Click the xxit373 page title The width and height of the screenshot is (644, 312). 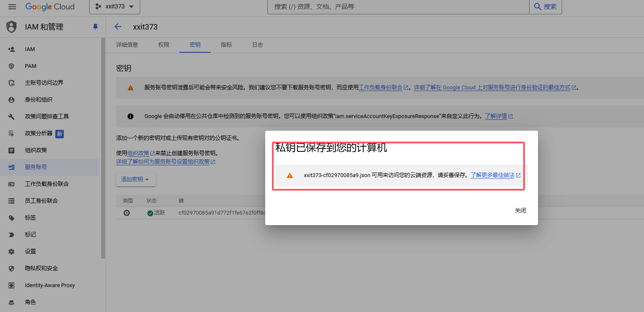[x=145, y=27]
